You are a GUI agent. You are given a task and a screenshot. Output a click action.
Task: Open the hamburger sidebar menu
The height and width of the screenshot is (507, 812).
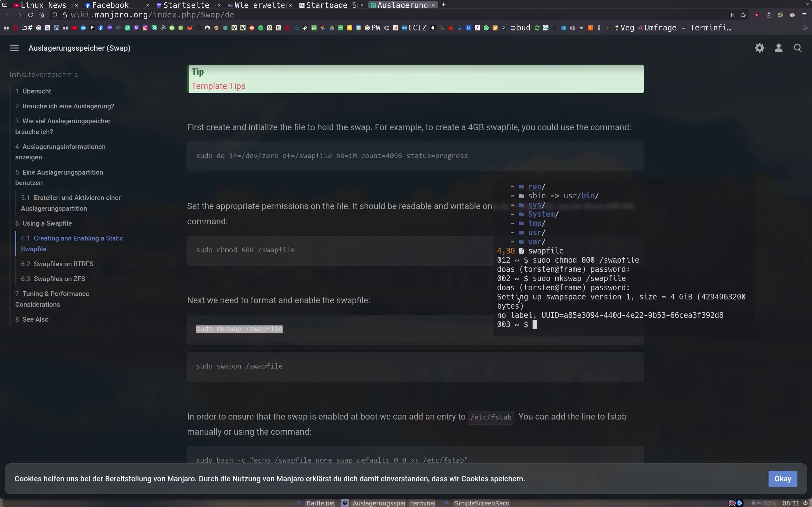pos(14,48)
